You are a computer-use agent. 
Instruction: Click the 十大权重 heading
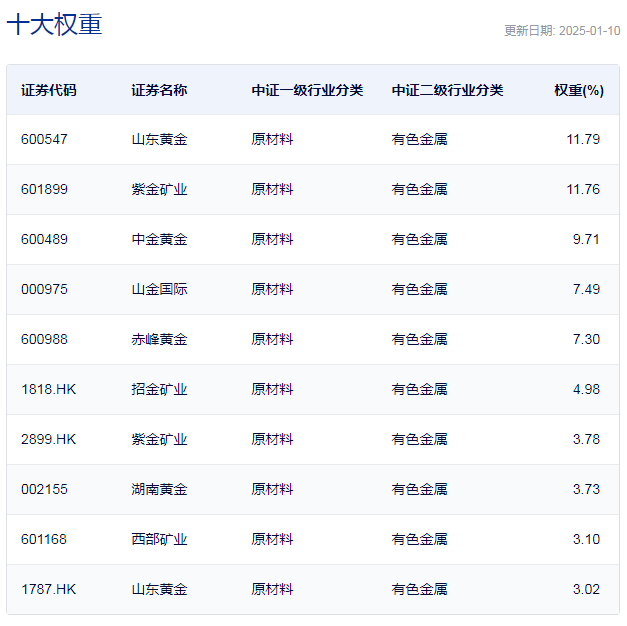click(54, 24)
